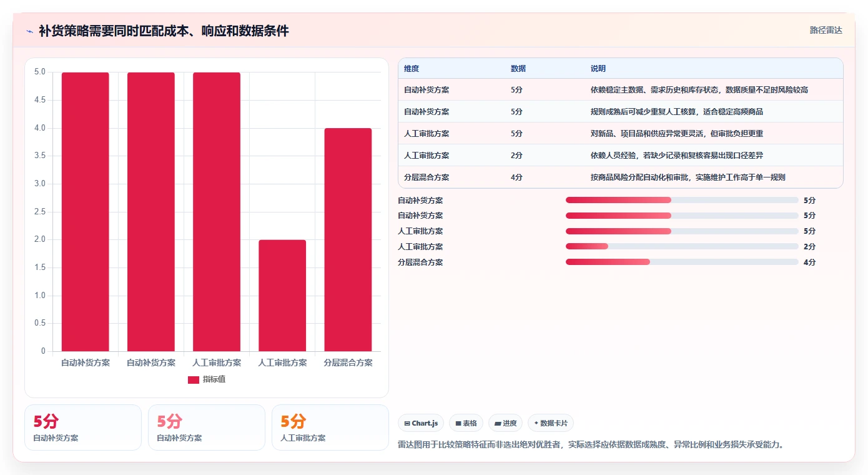868x475 pixels.
Task: Click the 分层混合方案 4分 progress bar
Action: click(x=682, y=262)
